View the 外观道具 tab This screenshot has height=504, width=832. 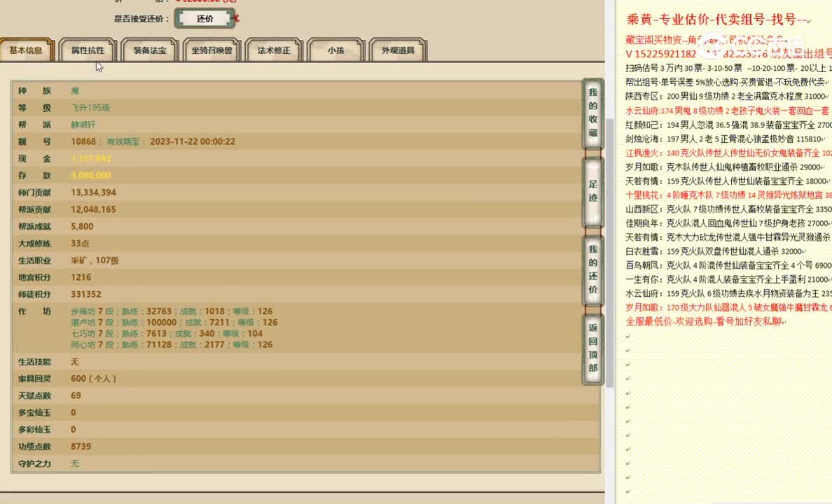pos(398,50)
